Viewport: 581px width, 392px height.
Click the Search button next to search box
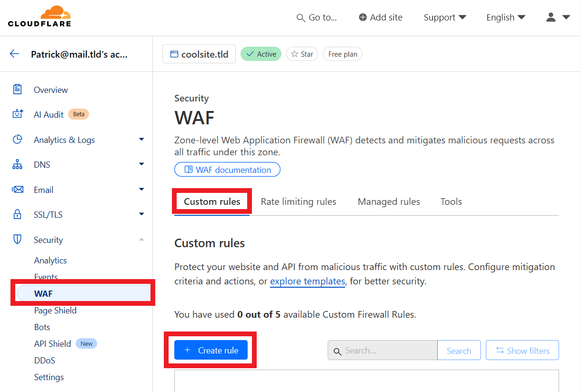coord(459,351)
